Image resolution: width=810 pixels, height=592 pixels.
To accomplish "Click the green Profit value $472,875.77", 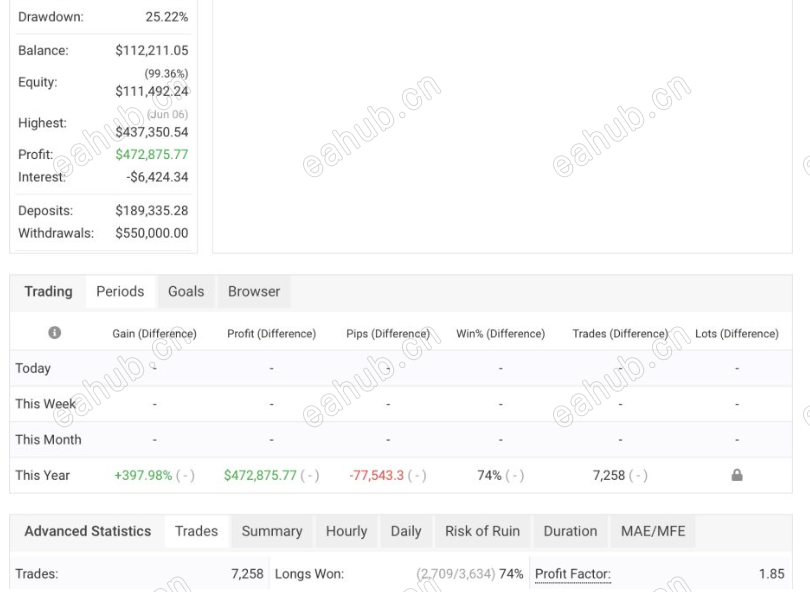I will tap(152, 154).
